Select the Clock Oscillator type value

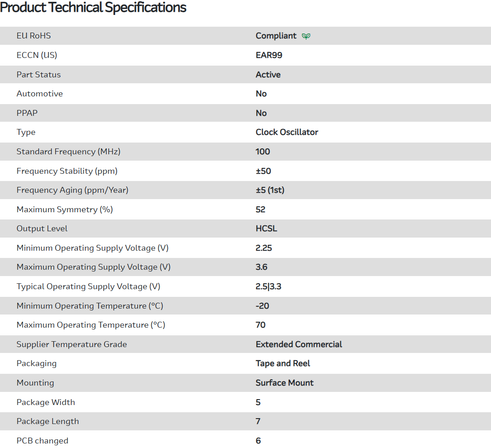[x=287, y=132]
